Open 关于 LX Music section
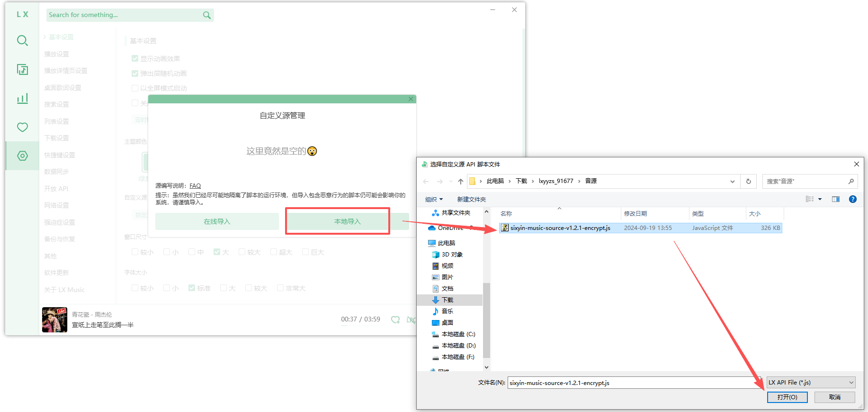 click(x=64, y=290)
